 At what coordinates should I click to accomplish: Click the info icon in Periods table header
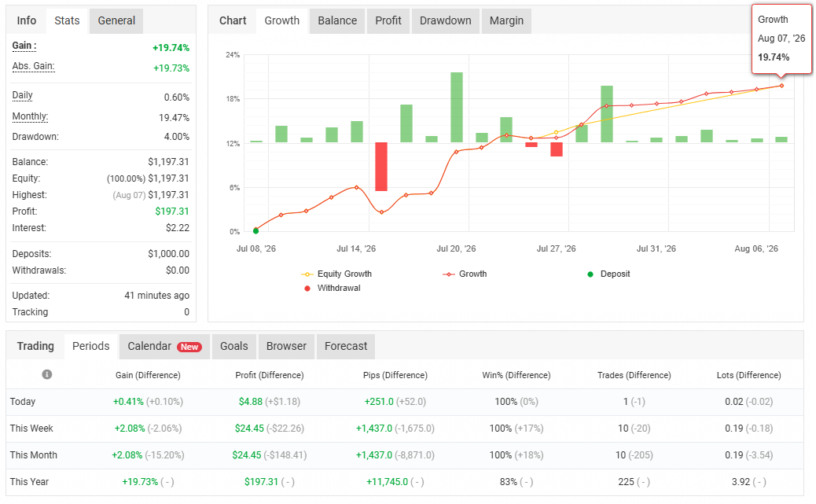pyautogui.click(x=47, y=374)
